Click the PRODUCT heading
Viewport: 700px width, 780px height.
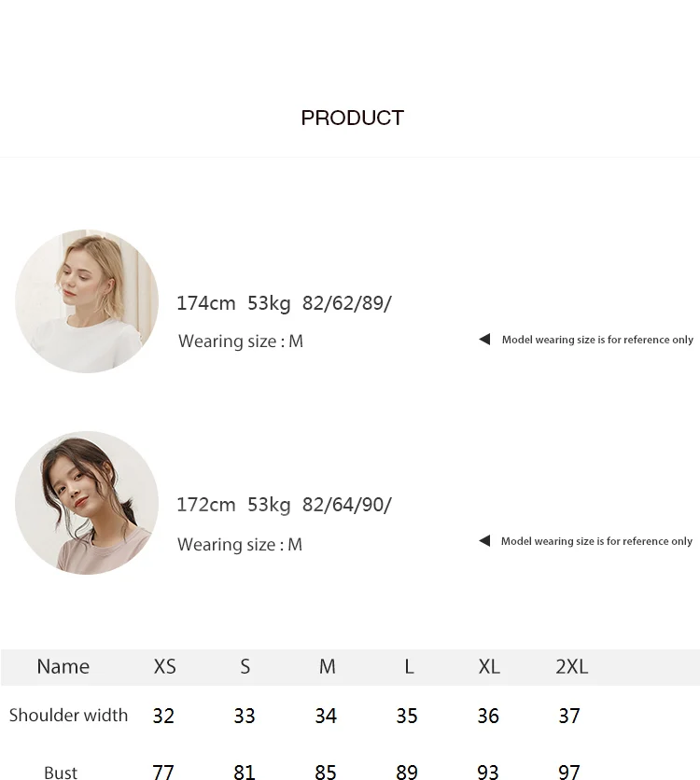click(352, 118)
